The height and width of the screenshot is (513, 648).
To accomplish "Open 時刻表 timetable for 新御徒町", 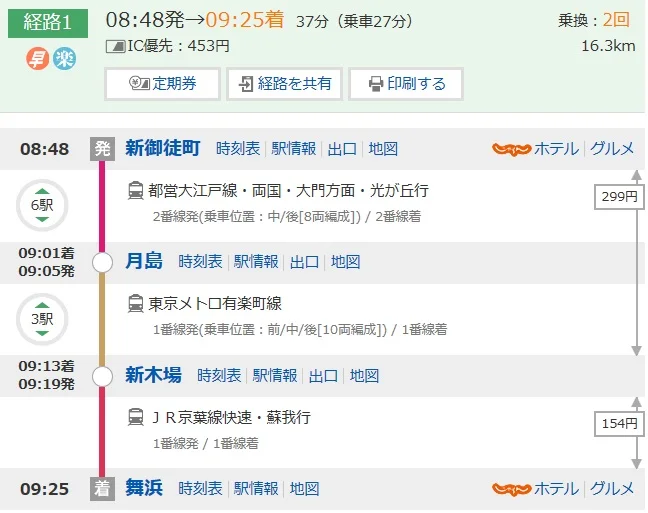I will 238,148.
